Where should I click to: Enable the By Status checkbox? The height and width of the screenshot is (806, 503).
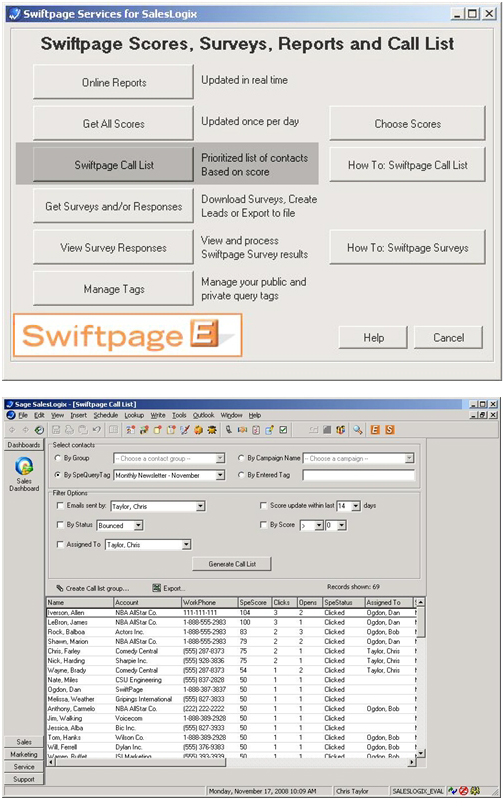pos(60,525)
